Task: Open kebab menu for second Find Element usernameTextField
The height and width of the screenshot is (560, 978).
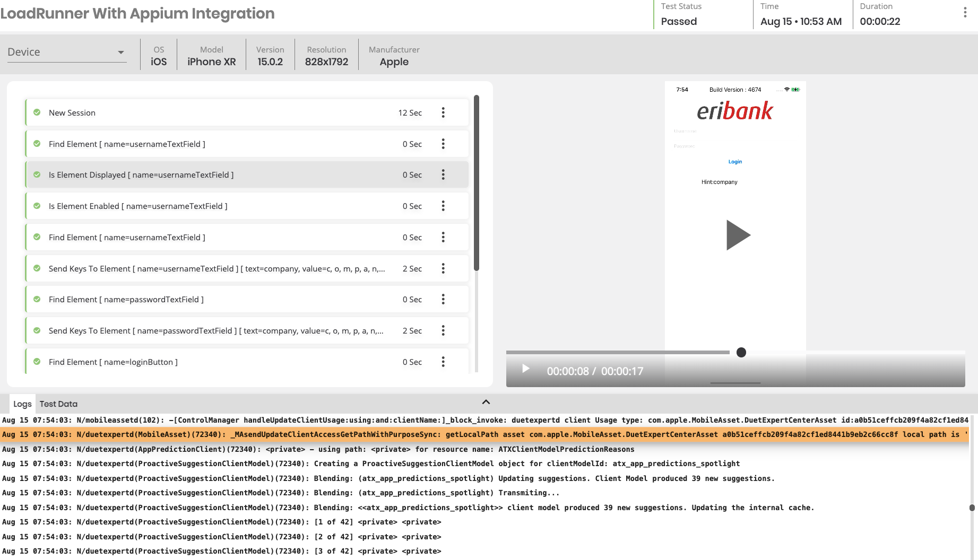Action: [443, 237]
